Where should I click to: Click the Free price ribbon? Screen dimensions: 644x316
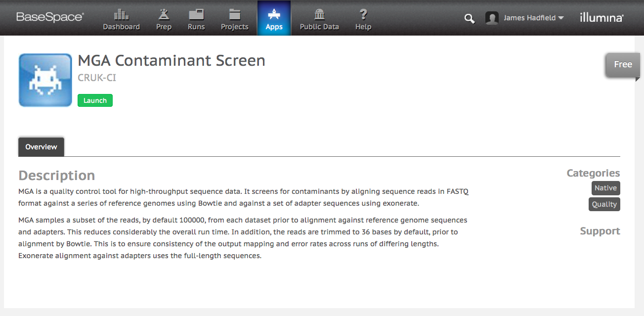click(622, 65)
